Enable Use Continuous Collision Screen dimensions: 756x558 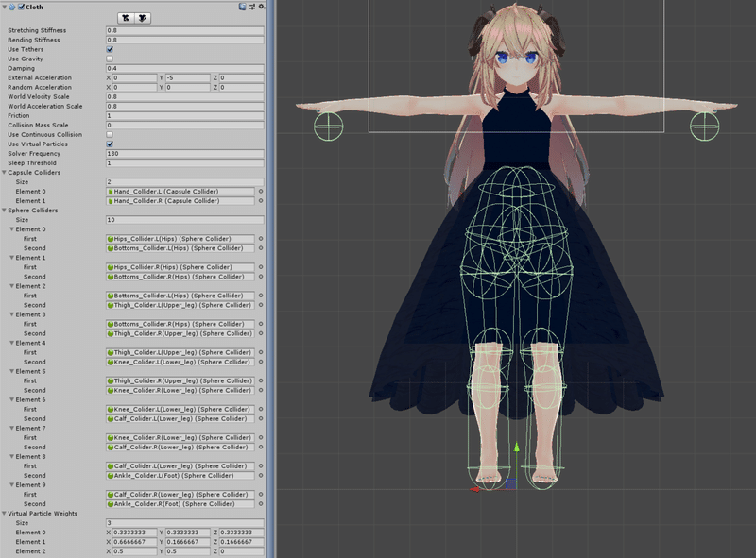point(110,134)
